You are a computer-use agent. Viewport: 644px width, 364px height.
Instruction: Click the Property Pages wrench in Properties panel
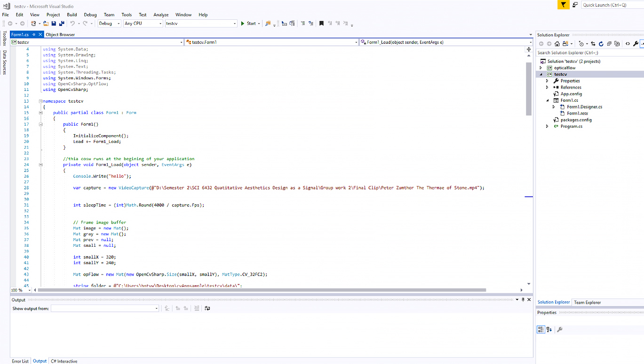tap(559, 330)
